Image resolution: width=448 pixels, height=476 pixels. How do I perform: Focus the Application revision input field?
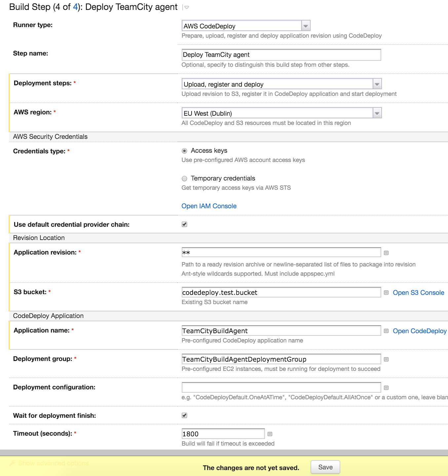281,253
